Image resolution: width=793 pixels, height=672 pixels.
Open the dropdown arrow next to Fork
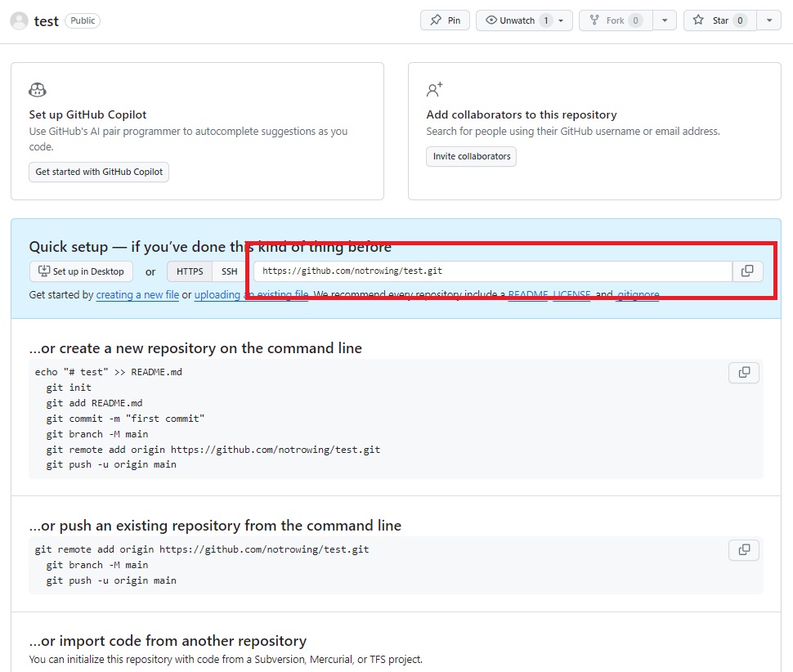click(x=665, y=20)
